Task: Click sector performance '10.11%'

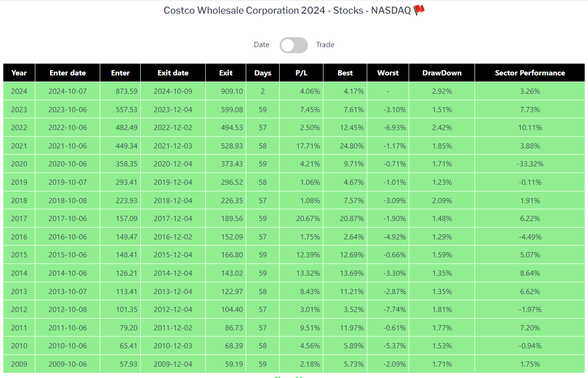Action: (530, 128)
